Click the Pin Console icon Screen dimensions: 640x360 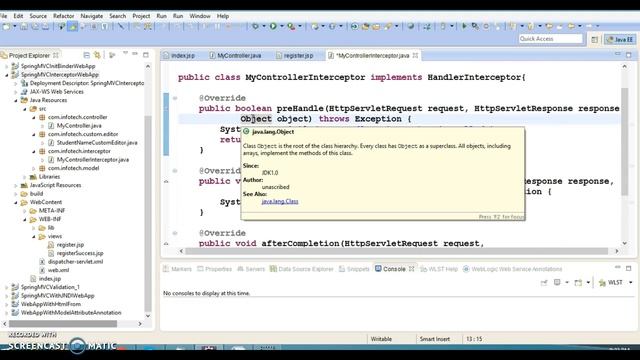point(544,282)
